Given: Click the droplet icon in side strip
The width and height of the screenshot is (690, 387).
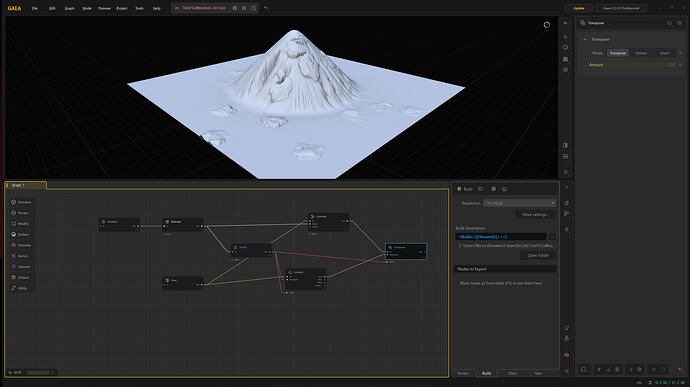Looking at the screenshot, I should tap(567, 229).
